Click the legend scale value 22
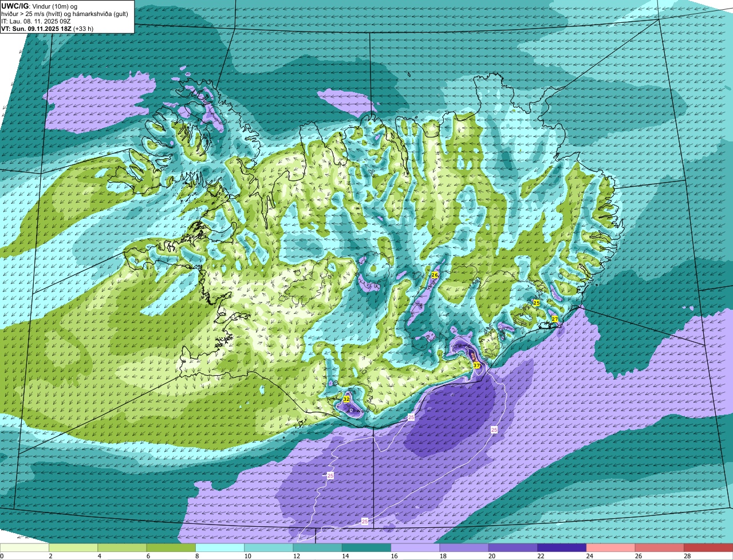The width and height of the screenshot is (733, 560). tap(540, 556)
